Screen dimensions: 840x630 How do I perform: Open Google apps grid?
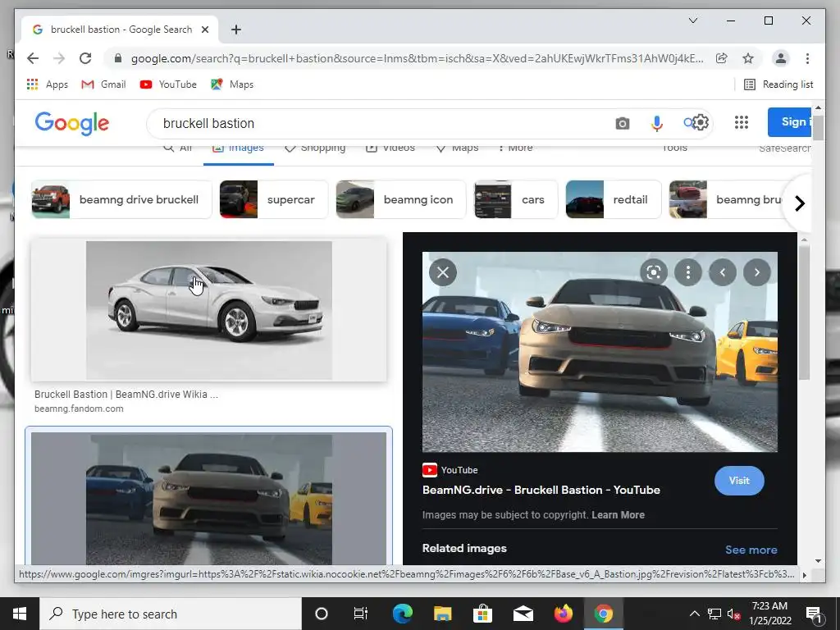click(x=741, y=123)
